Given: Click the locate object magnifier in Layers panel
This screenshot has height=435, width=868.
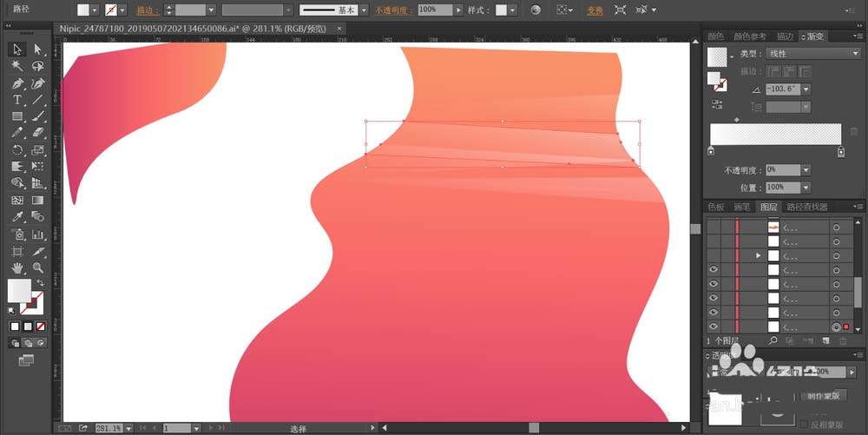Looking at the screenshot, I should [773, 340].
